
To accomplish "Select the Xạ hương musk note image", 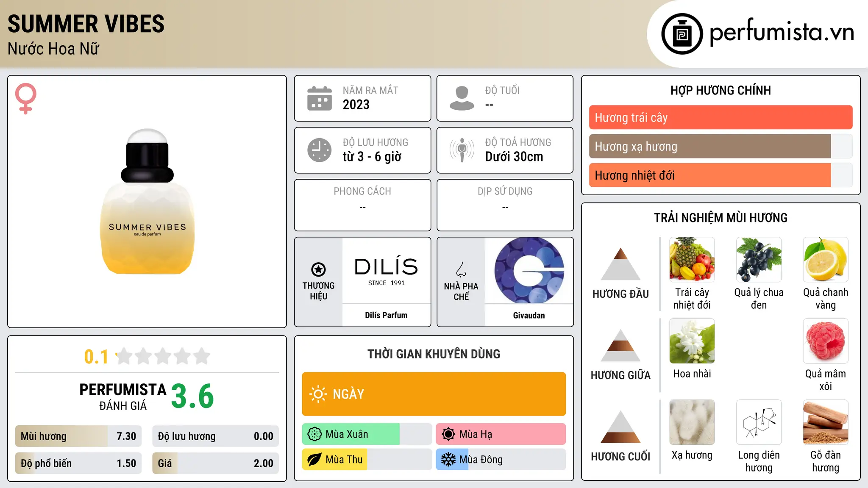I will [692, 422].
